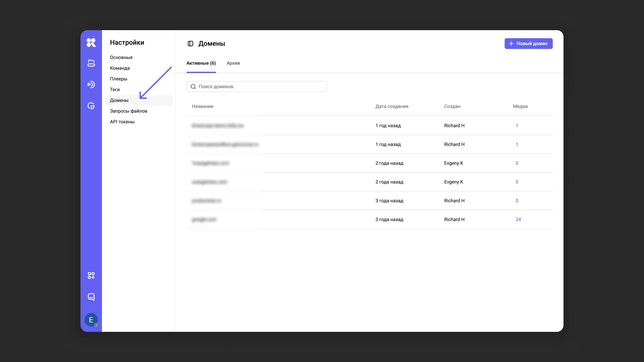644x362 pixels.
Task: Open the apps grid plus icon
Action: coord(91,276)
